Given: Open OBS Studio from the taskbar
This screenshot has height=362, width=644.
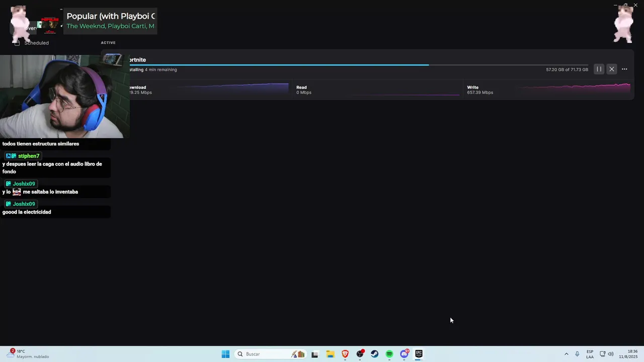Looking at the screenshot, I should click(x=360, y=354).
